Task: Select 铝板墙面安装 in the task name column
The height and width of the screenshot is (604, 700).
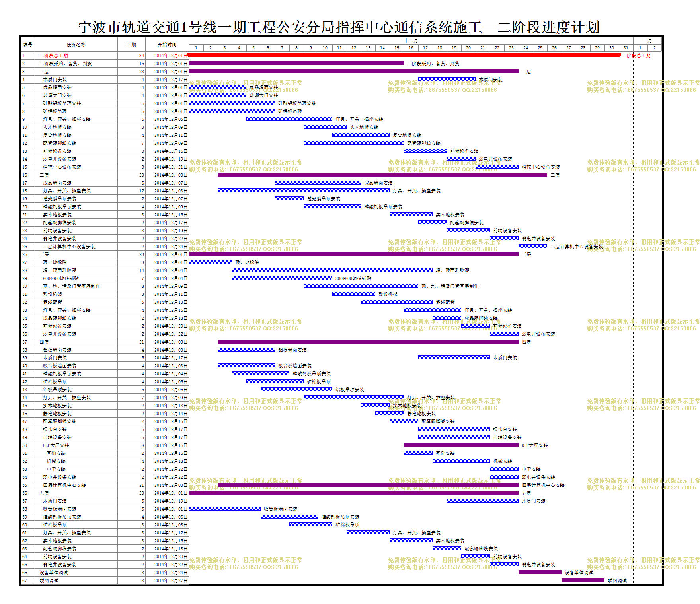Action: click(57, 350)
